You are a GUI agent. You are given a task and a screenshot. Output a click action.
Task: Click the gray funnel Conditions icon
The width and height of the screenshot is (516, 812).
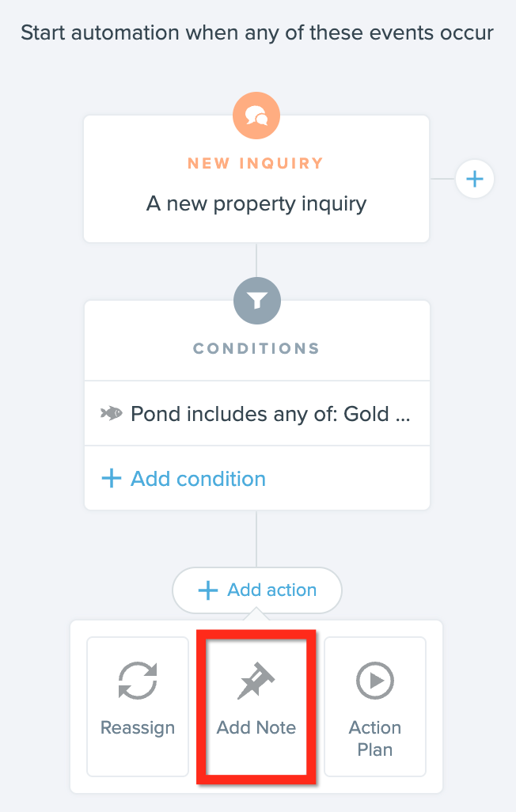pyautogui.click(x=257, y=301)
